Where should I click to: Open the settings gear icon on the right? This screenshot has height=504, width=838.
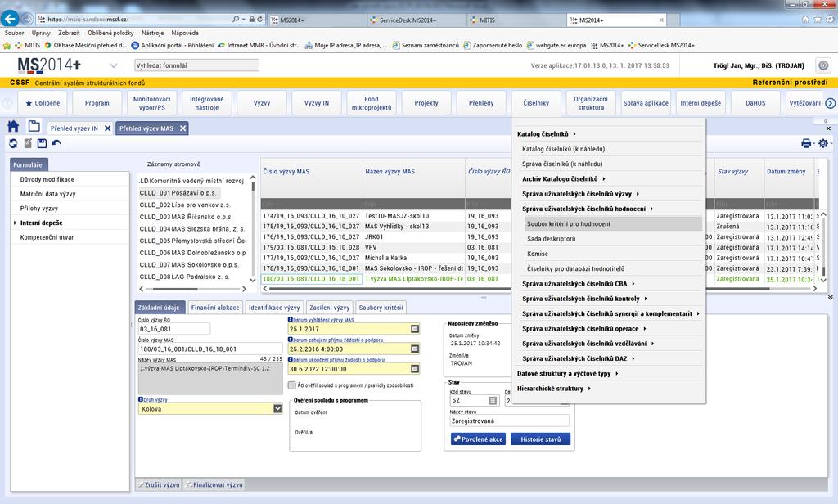click(x=823, y=143)
